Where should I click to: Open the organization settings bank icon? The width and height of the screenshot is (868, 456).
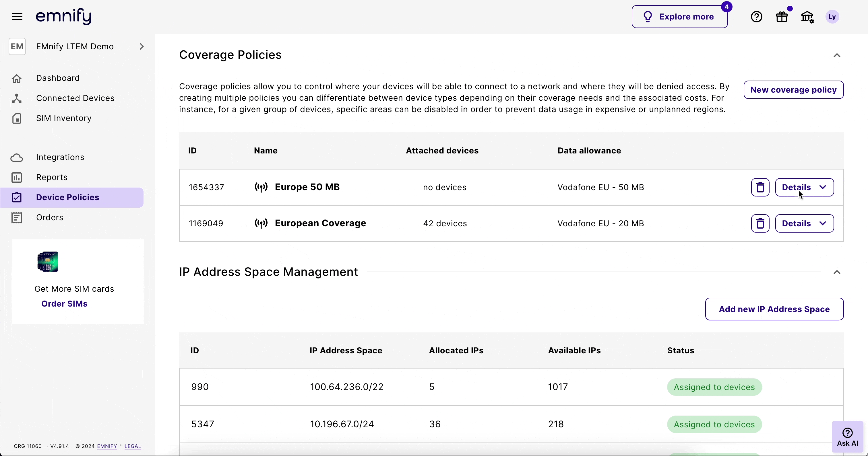pyautogui.click(x=807, y=17)
